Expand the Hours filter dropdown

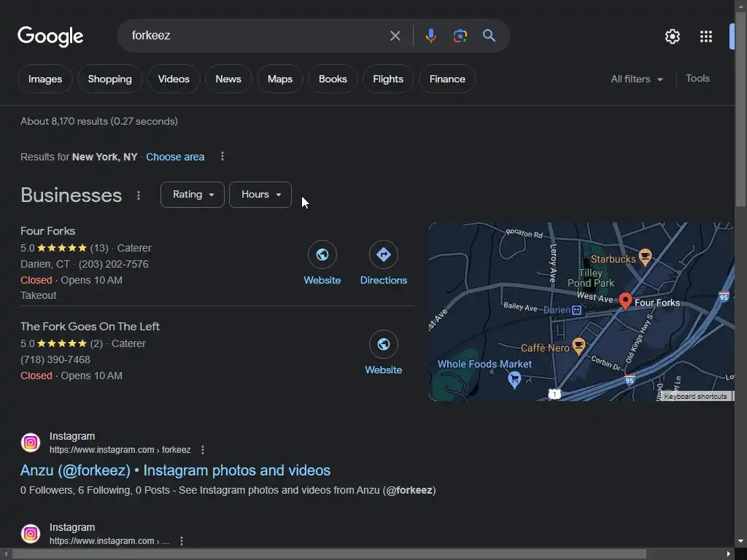260,194
